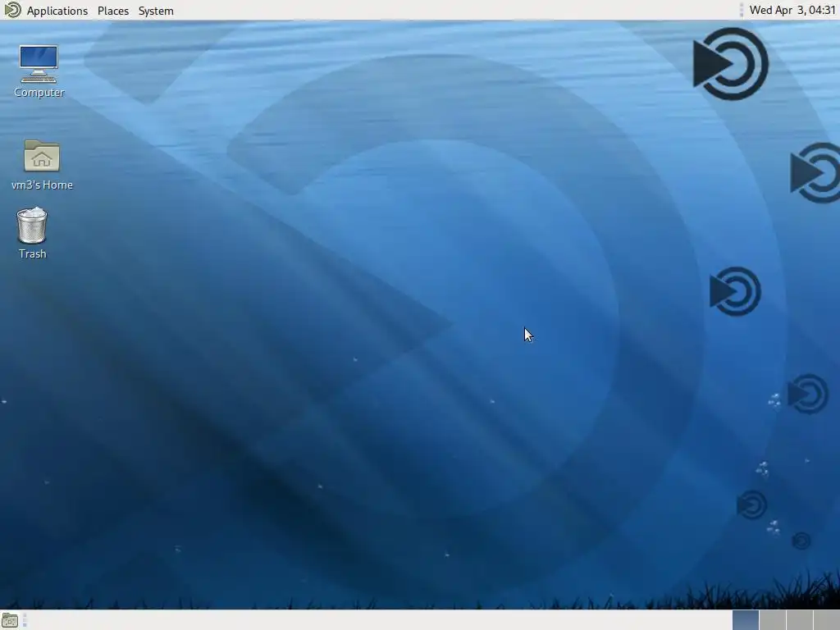The width and height of the screenshot is (840, 630).
Task: Switch to the third workspace
Action: [799, 620]
